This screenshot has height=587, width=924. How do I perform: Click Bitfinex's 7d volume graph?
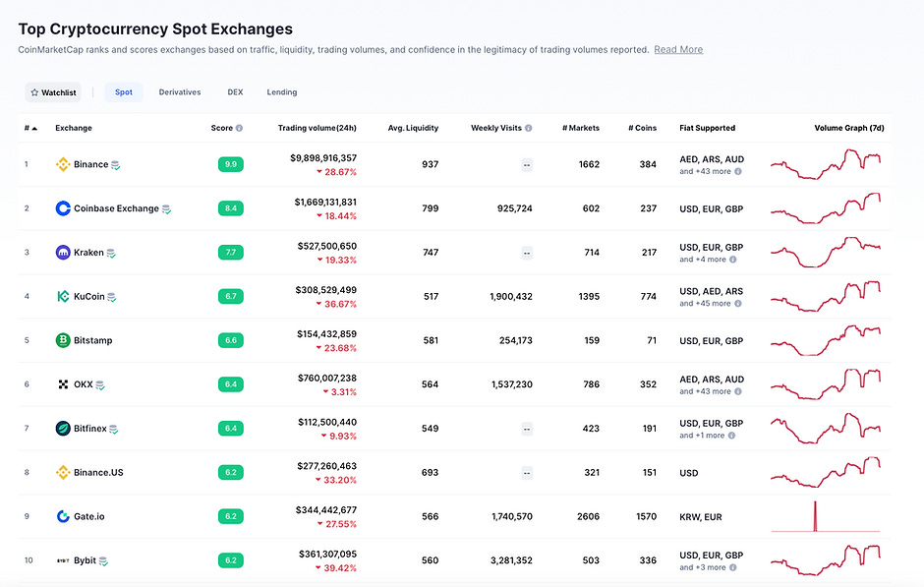(826, 429)
